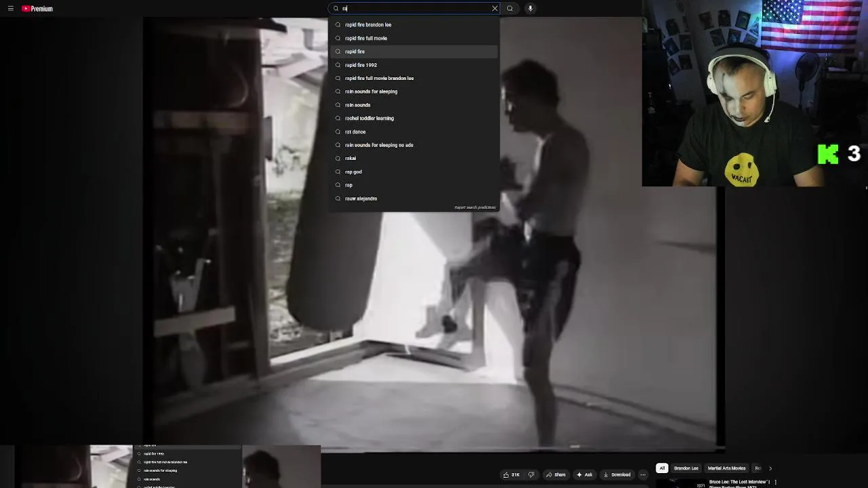
Task: Select the 'All' filter chip
Action: tap(662, 468)
